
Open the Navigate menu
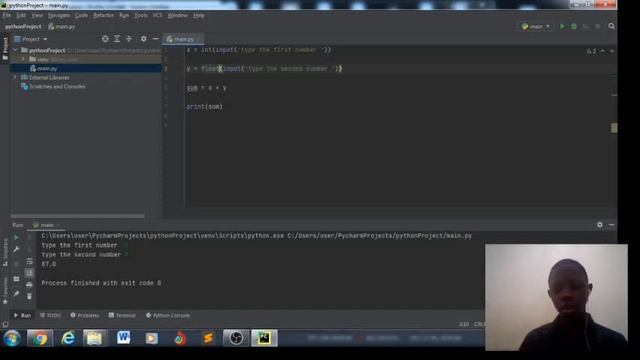pyautogui.click(x=59, y=15)
